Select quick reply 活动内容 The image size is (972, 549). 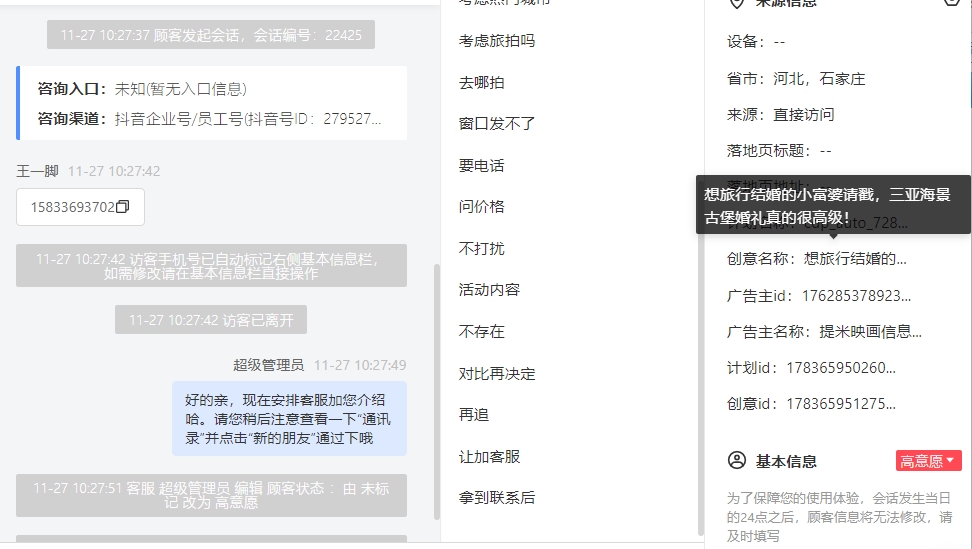pyautogui.click(x=489, y=290)
